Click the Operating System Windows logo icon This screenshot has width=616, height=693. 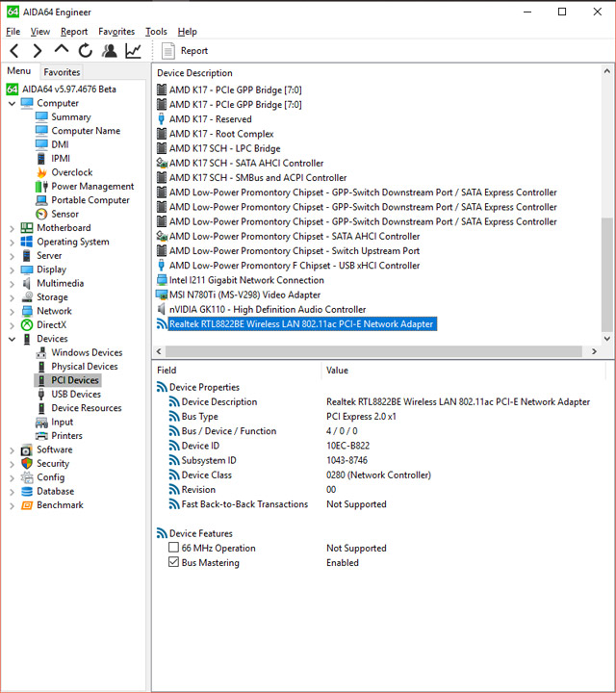[27, 242]
